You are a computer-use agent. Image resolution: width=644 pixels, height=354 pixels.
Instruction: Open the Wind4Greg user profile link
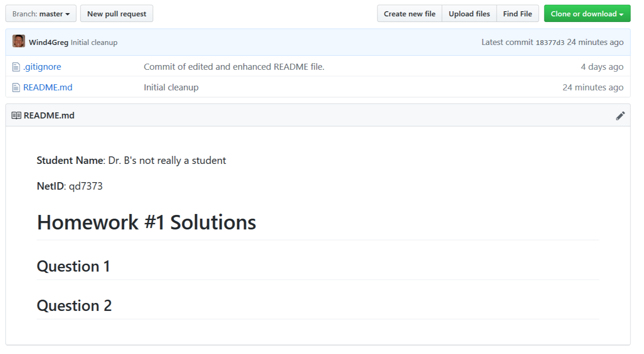[x=49, y=43]
